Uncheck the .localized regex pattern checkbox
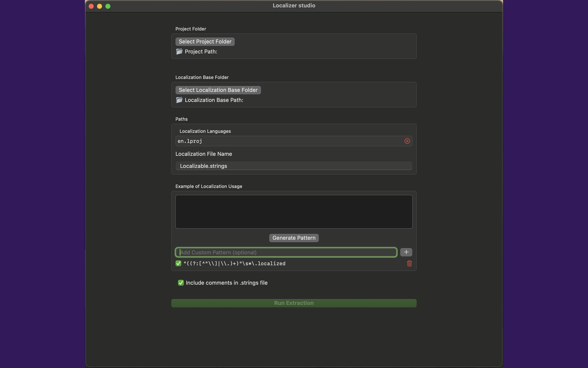Screen dimensions: 588x368 point(178,263)
